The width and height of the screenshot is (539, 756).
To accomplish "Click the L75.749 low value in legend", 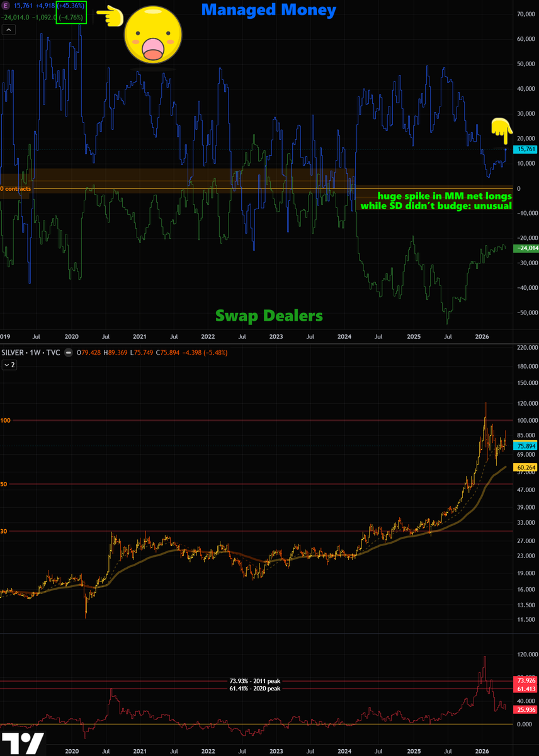I will click(x=142, y=353).
